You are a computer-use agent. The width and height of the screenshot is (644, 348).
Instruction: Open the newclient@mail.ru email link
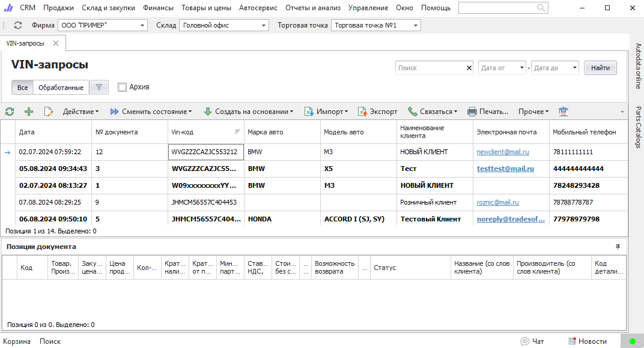pyautogui.click(x=502, y=152)
